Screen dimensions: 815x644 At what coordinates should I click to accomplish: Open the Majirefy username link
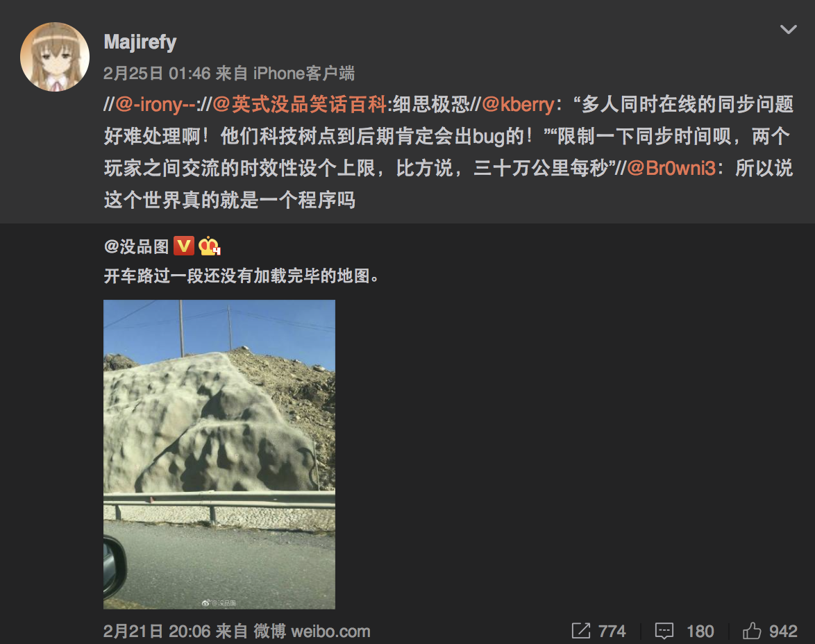[x=140, y=42]
